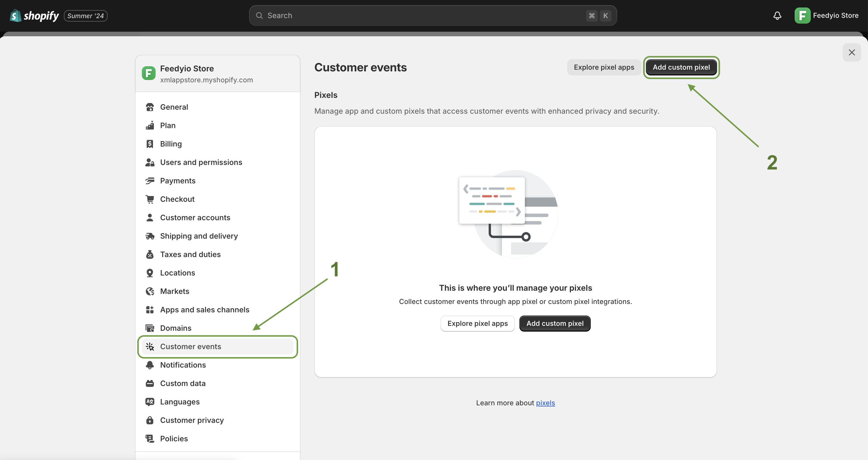The image size is (868, 460).
Task: Open Markets settings
Action: tap(218, 291)
